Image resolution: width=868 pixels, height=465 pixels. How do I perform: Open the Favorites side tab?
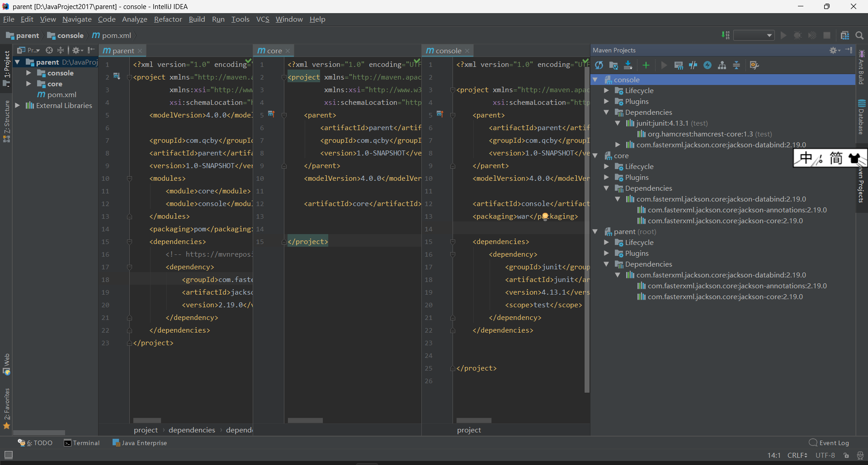[x=6, y=409]
